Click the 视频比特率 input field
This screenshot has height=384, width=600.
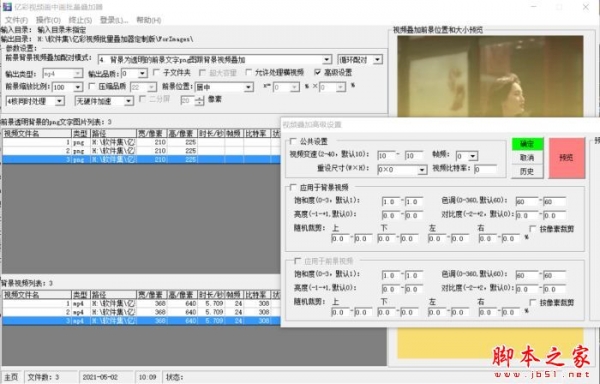(x=485, y=169)
